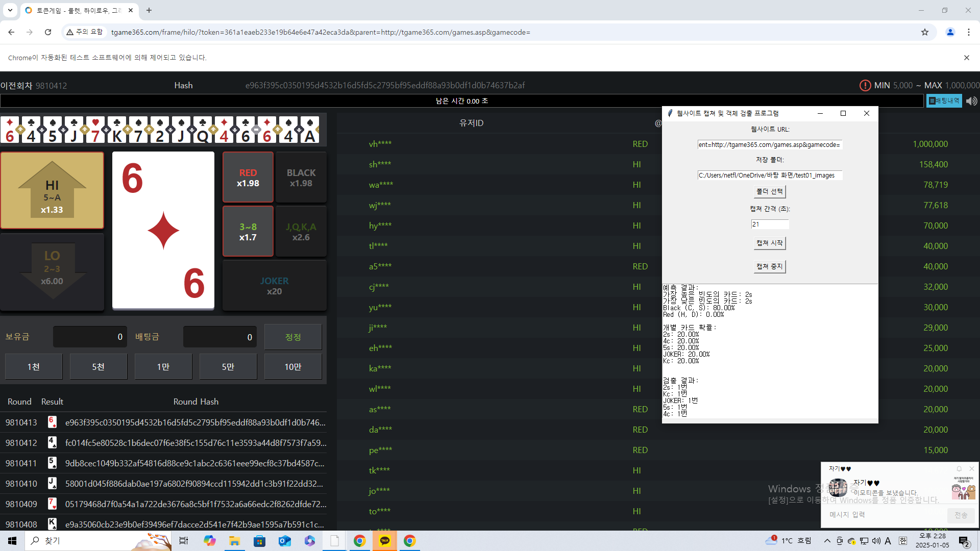Bookmark this page with the star icon

click(925, 32)
